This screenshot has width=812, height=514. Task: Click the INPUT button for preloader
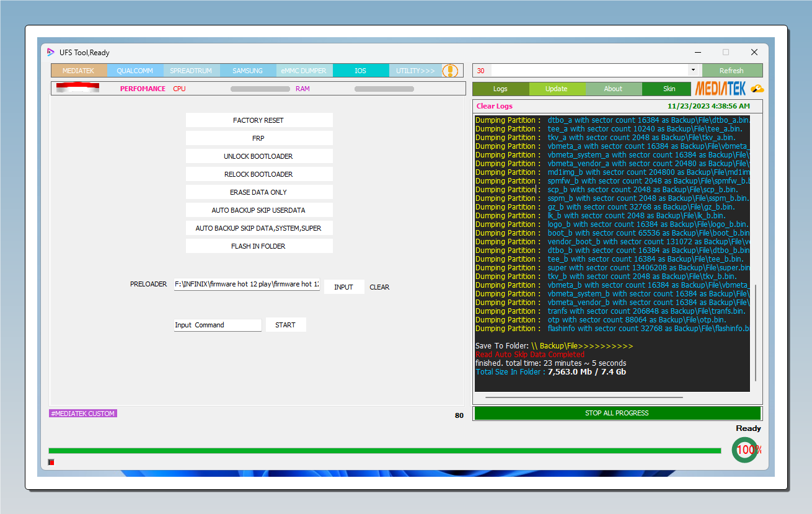344,287
